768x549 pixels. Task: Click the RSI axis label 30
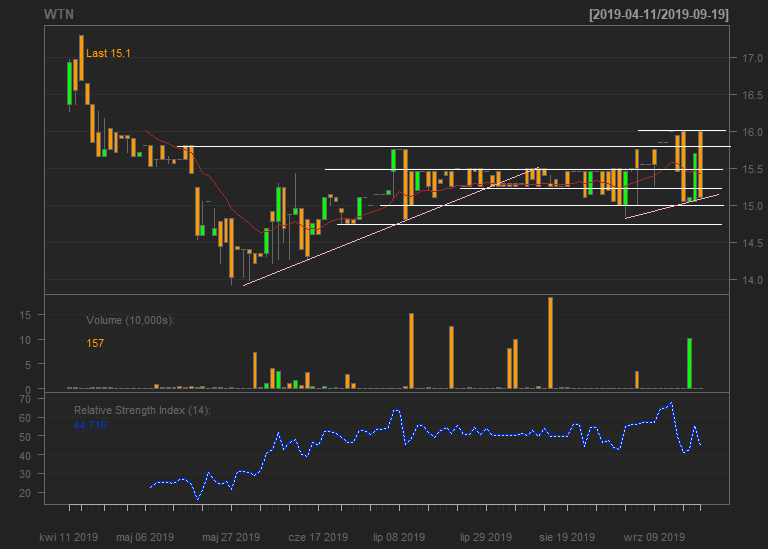click(25, 475)
